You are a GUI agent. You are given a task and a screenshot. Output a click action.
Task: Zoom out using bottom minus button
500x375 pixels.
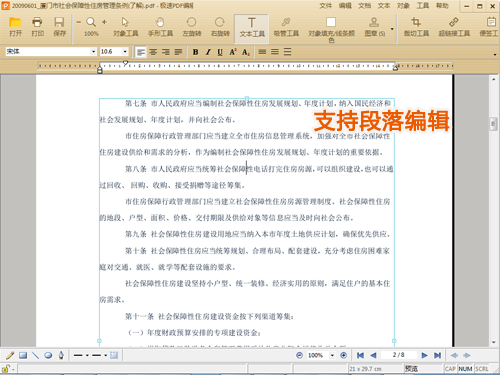[299, 355]
